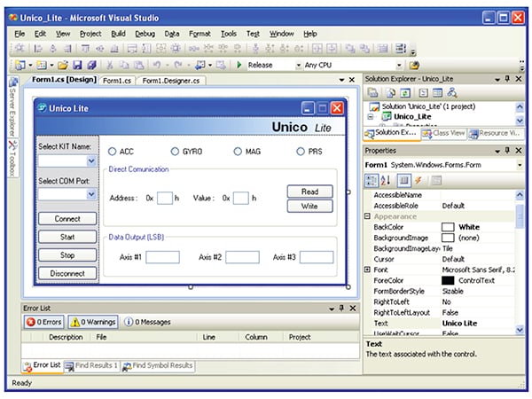The height and width of the screenshot is (399, 532).
Task: Pin the Properties panel
Action: (507, 151)
